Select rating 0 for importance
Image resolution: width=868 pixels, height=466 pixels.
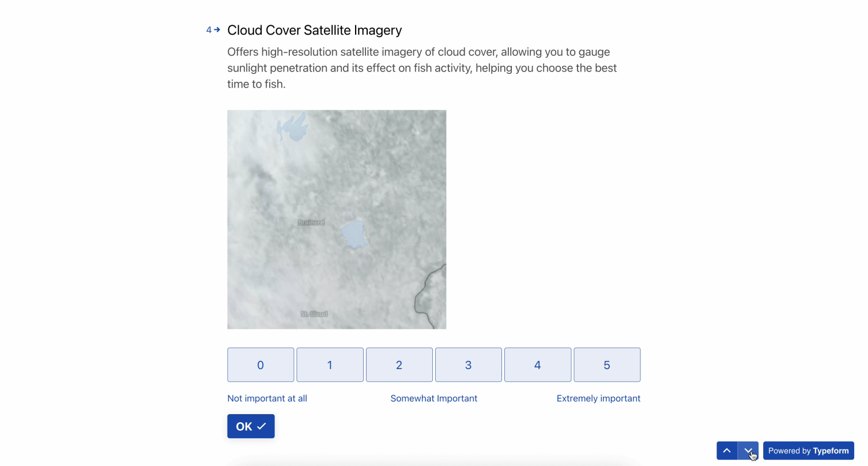(261, 364)
